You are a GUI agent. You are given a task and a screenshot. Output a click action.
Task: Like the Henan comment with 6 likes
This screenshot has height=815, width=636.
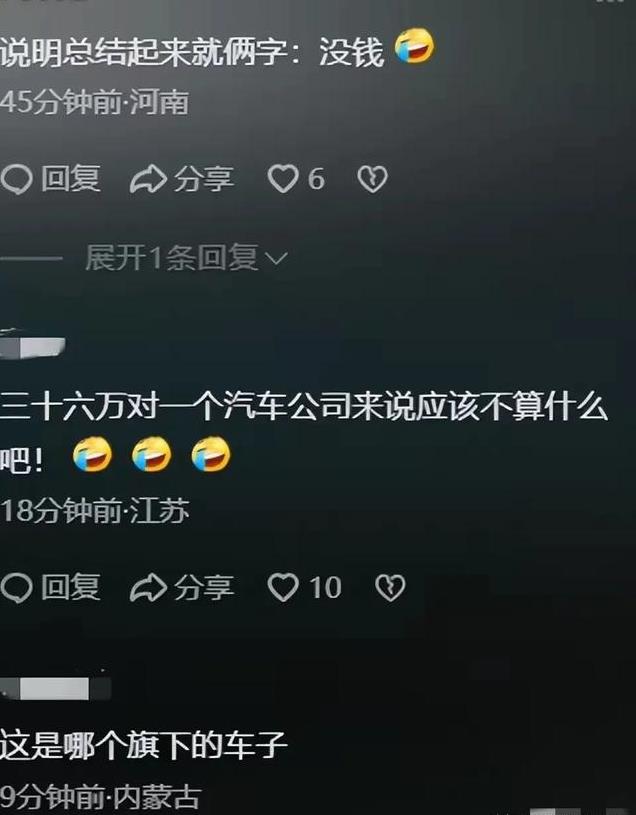(x=283, y=179)
